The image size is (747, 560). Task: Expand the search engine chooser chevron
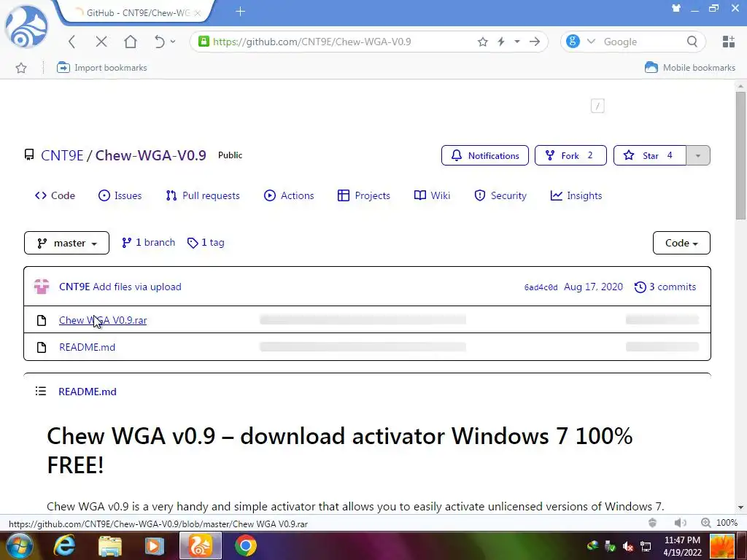(591, 42)
